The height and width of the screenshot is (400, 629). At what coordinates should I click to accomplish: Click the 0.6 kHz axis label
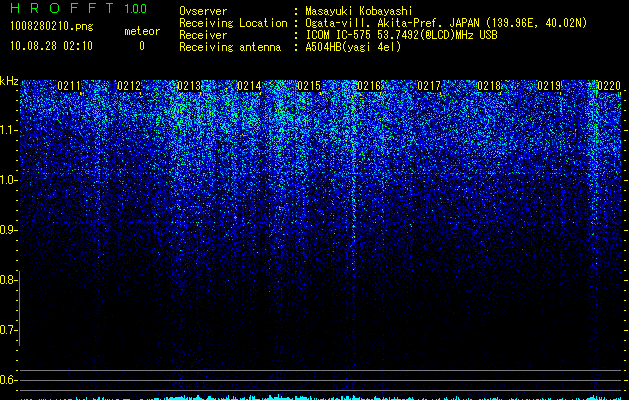tap(8, 380)
